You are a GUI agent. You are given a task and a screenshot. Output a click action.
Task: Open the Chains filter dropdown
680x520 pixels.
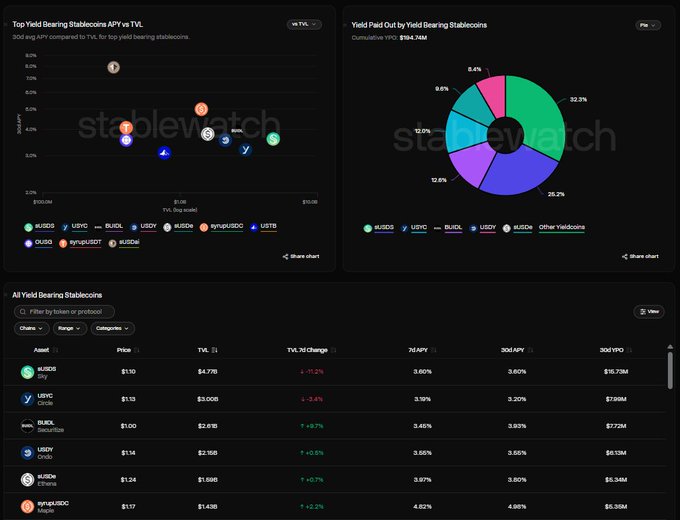pos(31,328)
